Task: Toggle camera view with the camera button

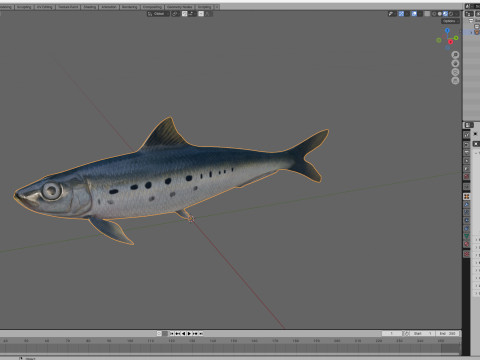Action: tap(455, 72)
